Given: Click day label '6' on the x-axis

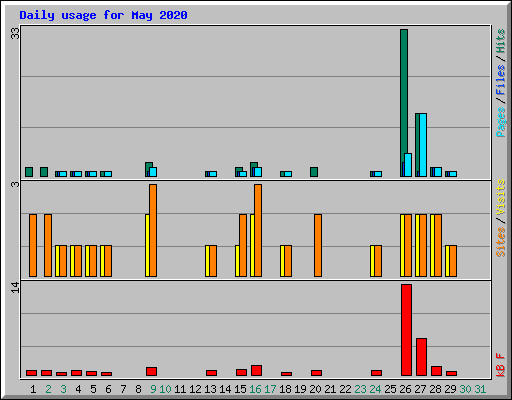Looking at the screenshot, I should coord(108,389).
